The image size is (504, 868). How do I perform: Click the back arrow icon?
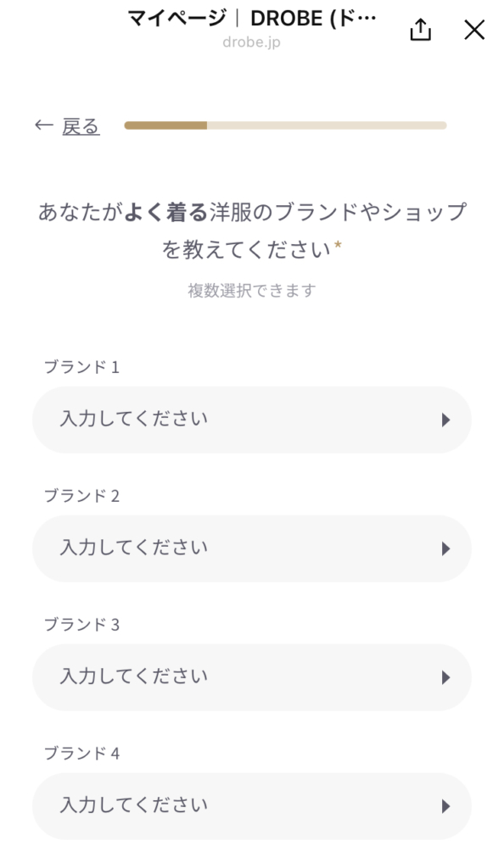click(x=43, y=125)
